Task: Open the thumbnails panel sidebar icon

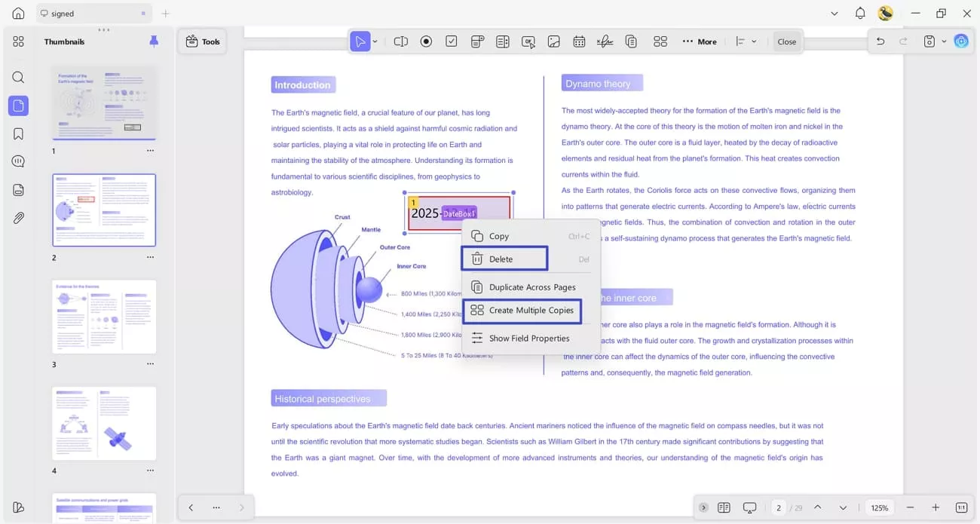Action: [19, 106]
